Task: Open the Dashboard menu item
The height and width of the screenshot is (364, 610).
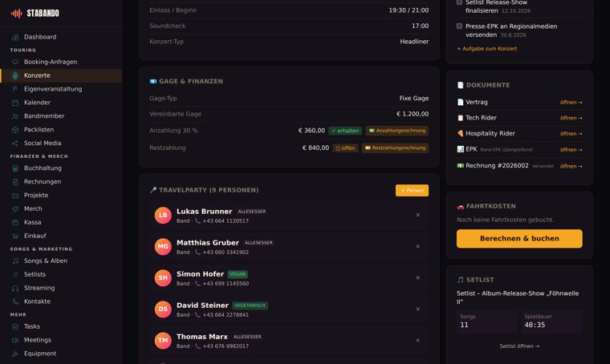Action: coord(61,37)
